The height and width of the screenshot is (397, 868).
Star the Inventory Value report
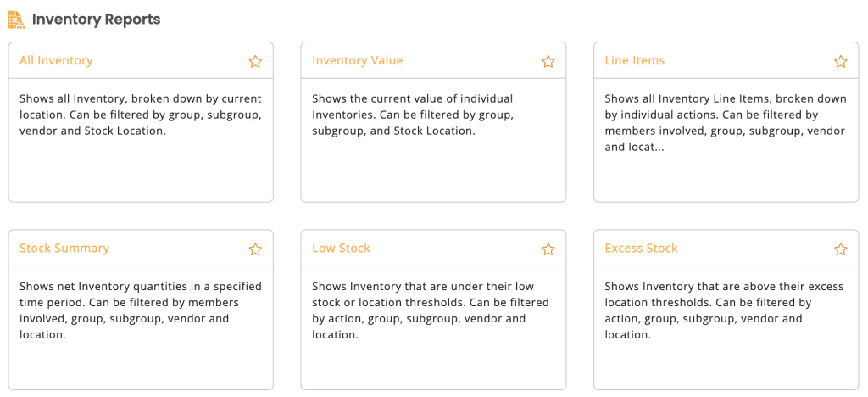point(548,61)
